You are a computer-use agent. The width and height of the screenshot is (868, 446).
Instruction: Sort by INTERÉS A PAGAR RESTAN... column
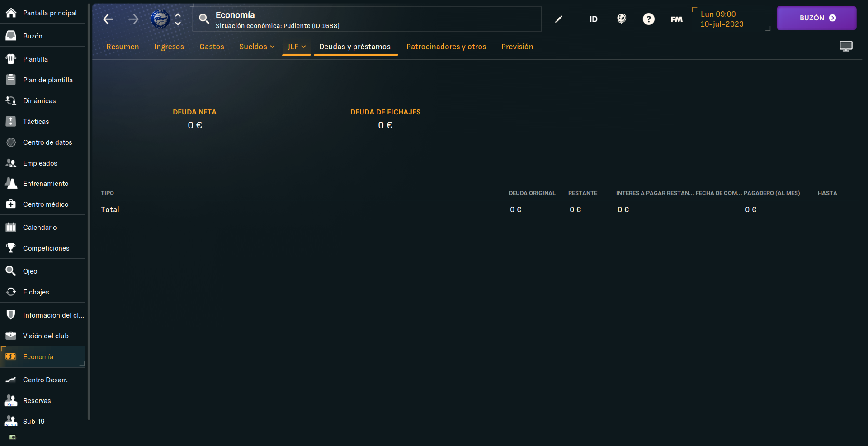(x=655, y=193)
